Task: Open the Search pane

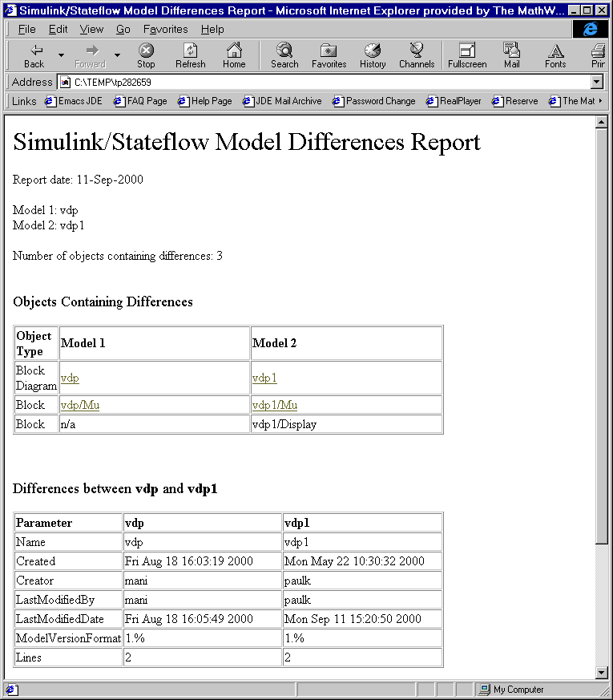Action: (284, 56)
